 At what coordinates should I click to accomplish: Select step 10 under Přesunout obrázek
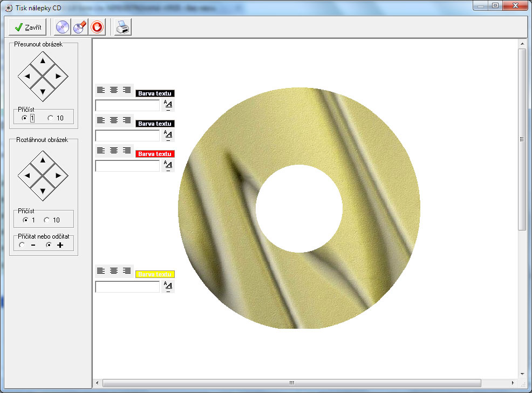(50, 118)
